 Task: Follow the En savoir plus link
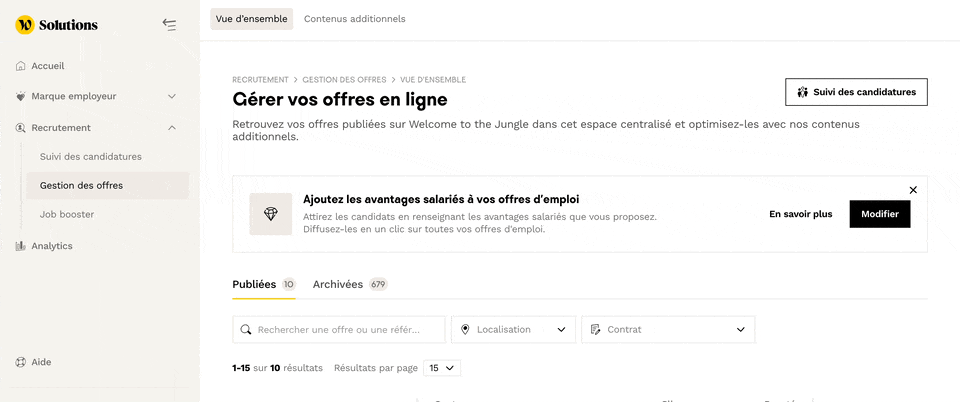click(800, 214)
